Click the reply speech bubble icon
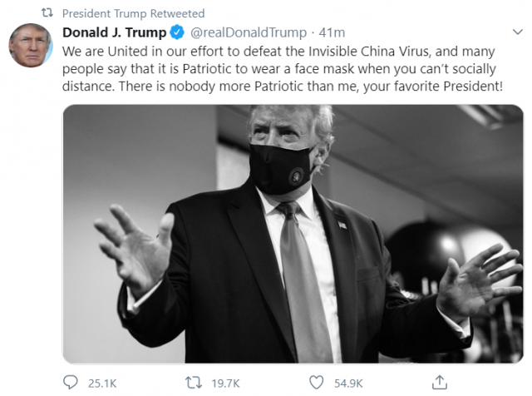The width and height of the screenshot is (532, 396). point(70,383)
